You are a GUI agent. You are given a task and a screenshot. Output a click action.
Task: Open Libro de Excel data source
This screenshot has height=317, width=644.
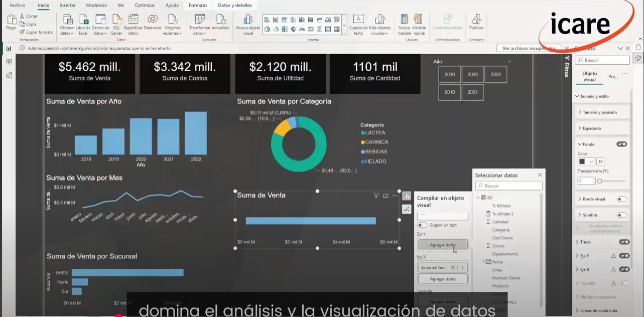(x=84, y=20)
